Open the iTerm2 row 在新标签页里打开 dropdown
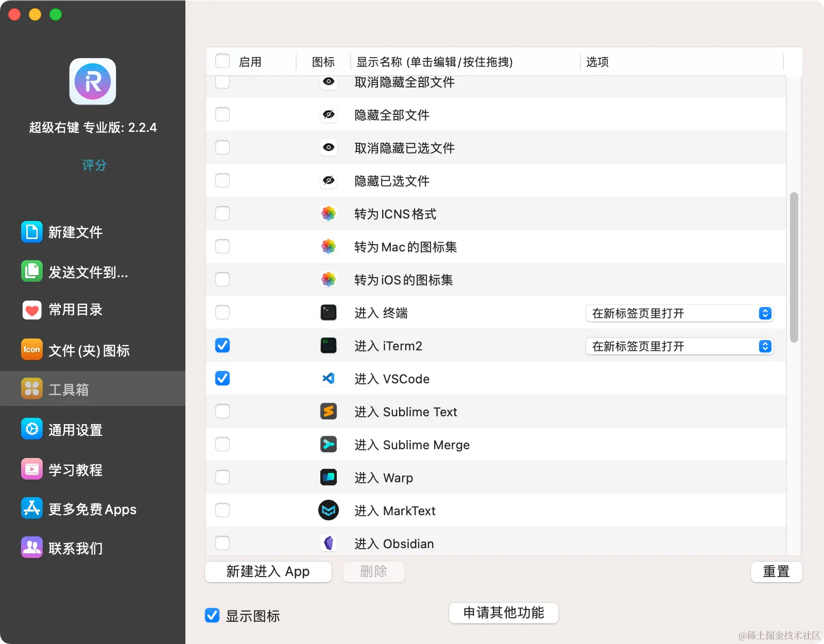Viewport: 824px width, 644px height. 679,346
